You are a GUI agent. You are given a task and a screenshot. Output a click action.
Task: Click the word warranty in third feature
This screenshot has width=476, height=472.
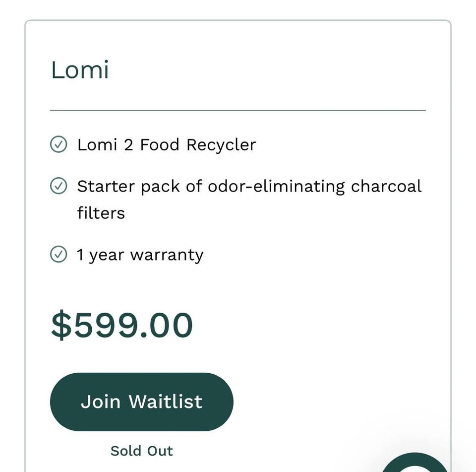pyautogui.click(x=167, y=255)
